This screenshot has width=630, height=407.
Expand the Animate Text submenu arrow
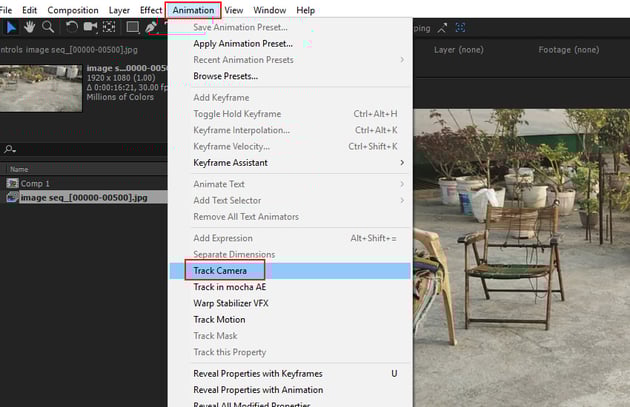402,184
